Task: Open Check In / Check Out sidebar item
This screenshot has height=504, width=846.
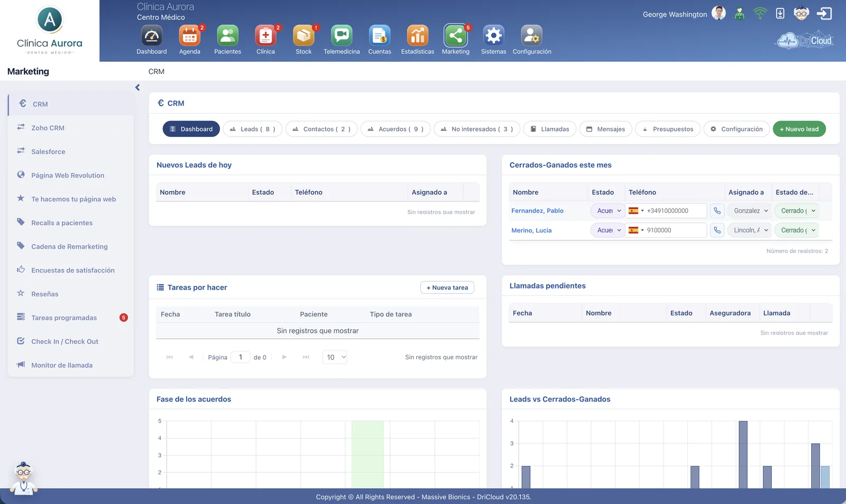Action: pos(70,341)
